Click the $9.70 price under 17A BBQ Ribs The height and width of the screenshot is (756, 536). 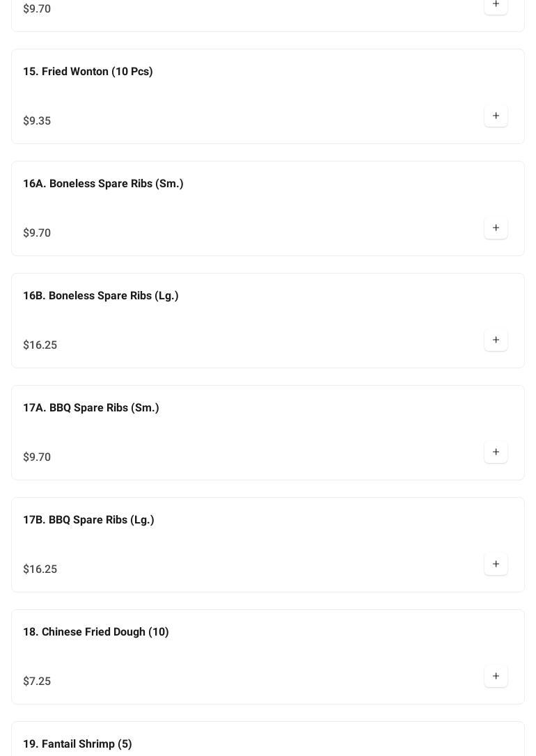pos(37,457)
